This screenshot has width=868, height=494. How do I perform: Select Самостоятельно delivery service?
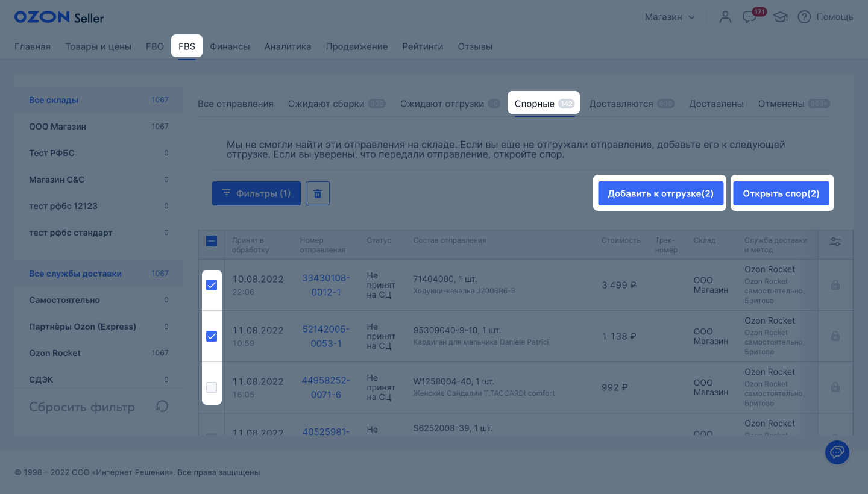point(99,300)
